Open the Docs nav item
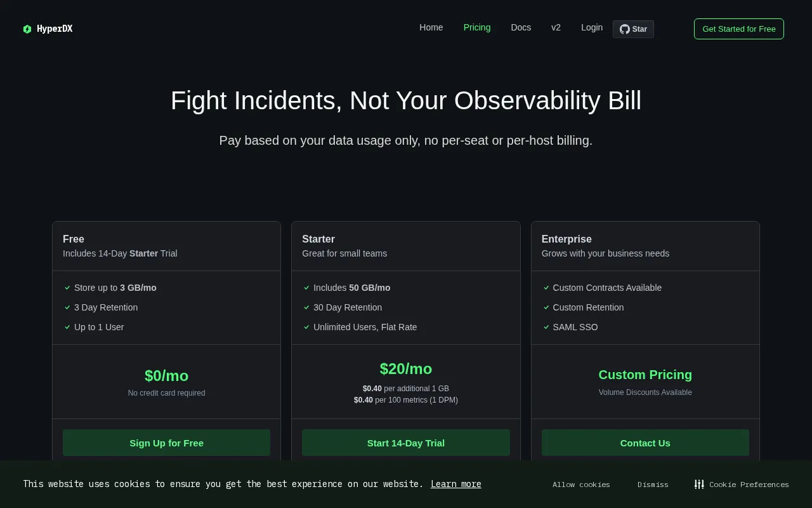Viewport: 812px width, 508px height. [x=521, y=27]
